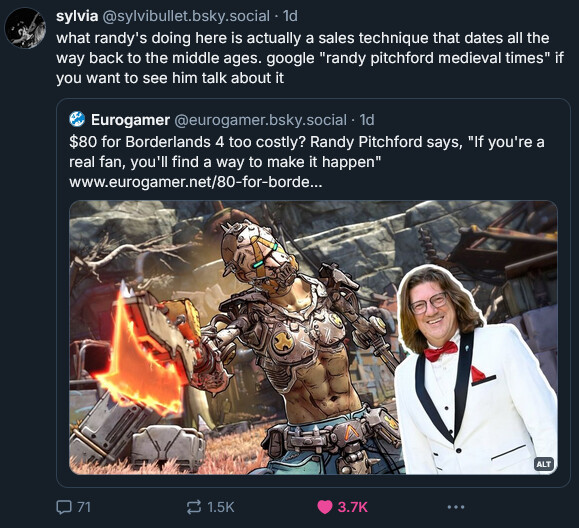Click sylvia's post text about medieval times
The height and width of the screenshot is (528, 579).
click(x=310, y=58)
